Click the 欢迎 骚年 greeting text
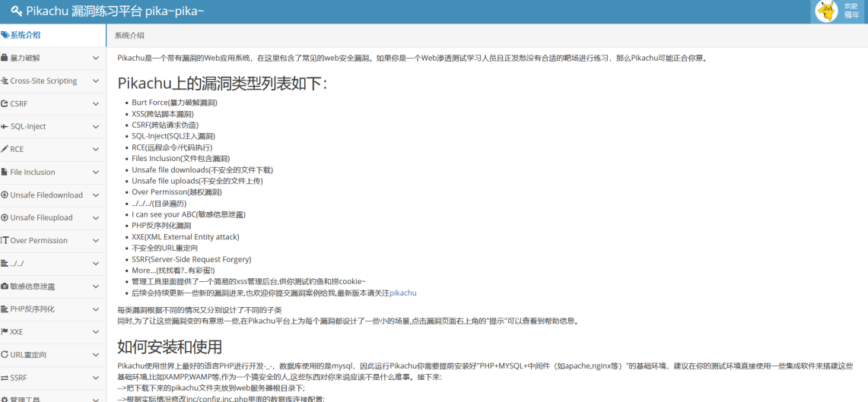The height and width of the screenshot is (402, 868). 851,11
